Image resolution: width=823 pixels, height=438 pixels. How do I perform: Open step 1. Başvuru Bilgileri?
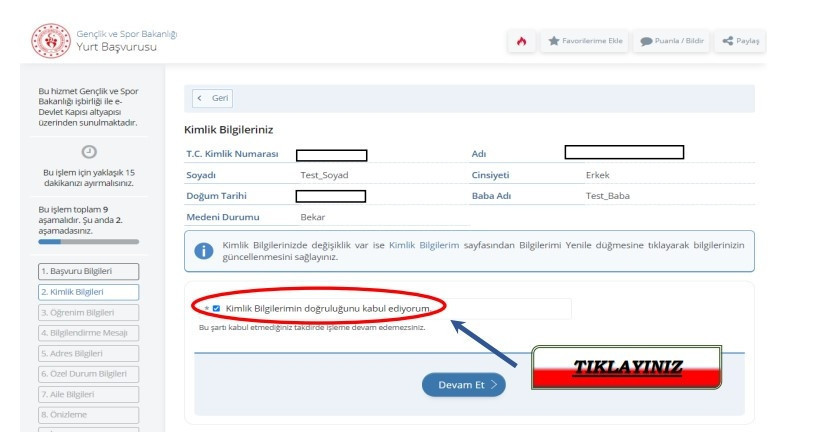click(89, 272)
